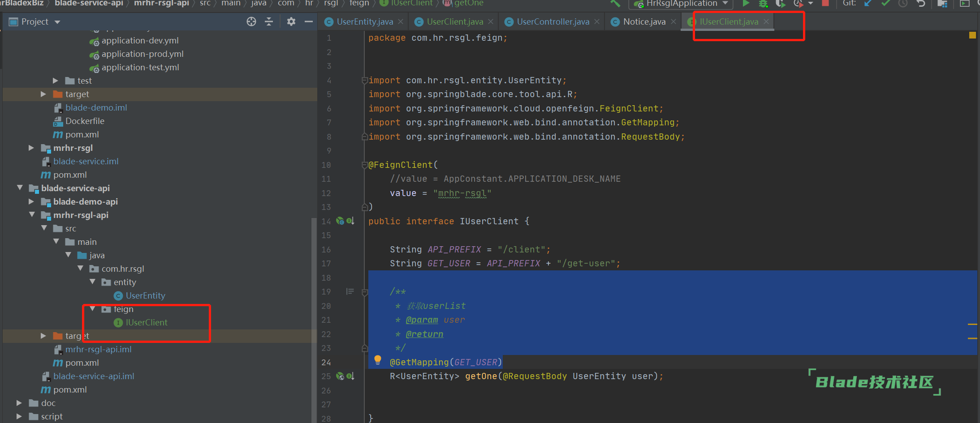This screenshot has height=423, width=980.
Task: Collapse the blade-service-api module
Action: point(20,188)
